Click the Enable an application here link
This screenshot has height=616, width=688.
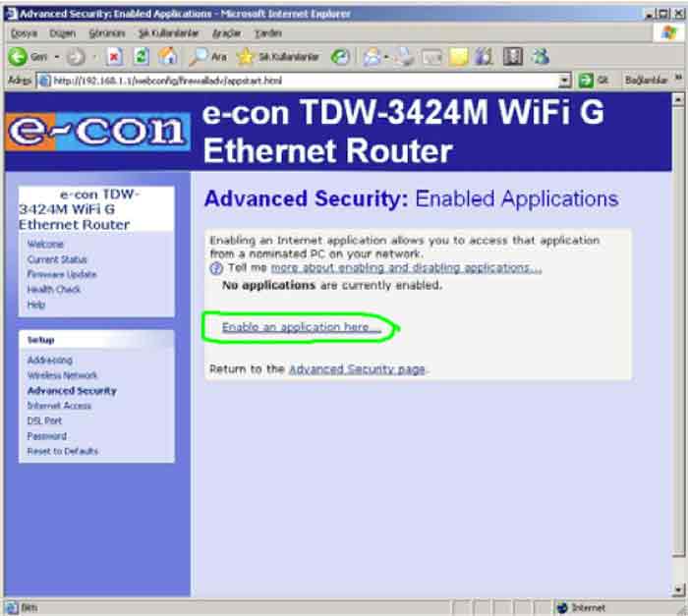click(x=302, y=327)
